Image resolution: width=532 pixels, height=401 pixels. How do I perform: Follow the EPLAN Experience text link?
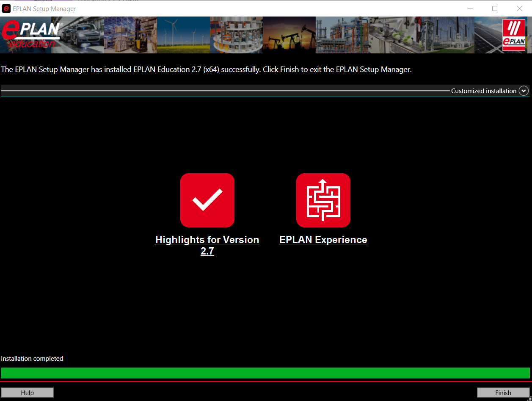[323, 240]
